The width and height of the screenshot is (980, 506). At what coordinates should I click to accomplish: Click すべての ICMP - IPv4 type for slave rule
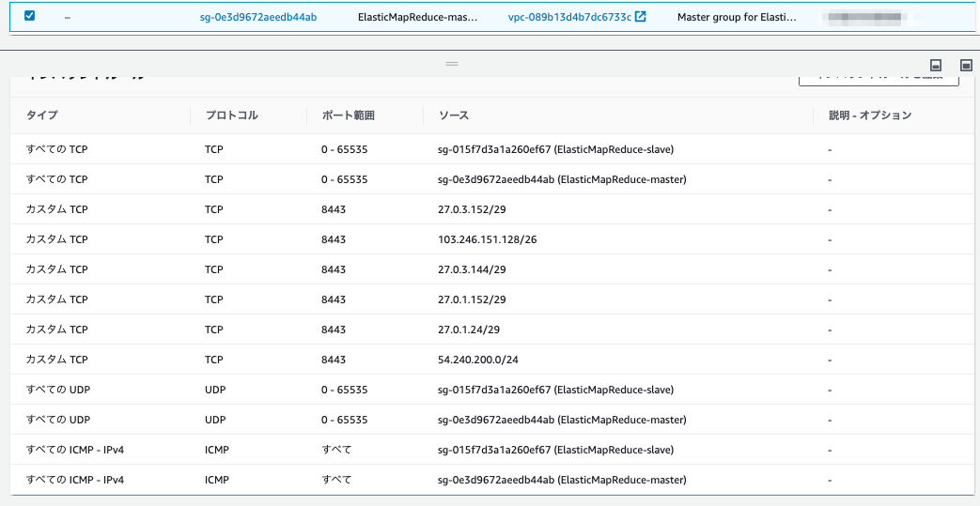pyautogui.click(x=75, y=450)
